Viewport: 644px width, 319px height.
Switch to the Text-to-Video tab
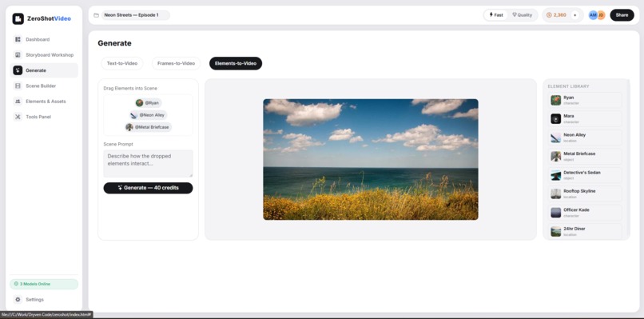click(122, 63)
